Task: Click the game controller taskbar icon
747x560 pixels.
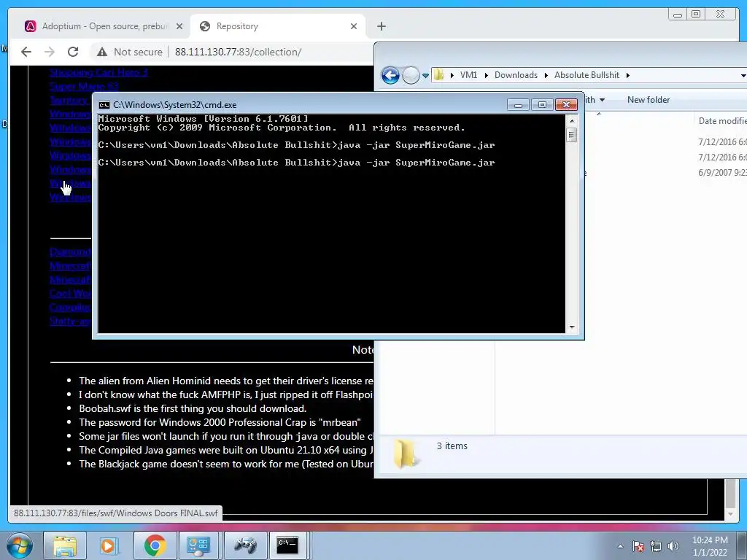Action: pos(245,545)
